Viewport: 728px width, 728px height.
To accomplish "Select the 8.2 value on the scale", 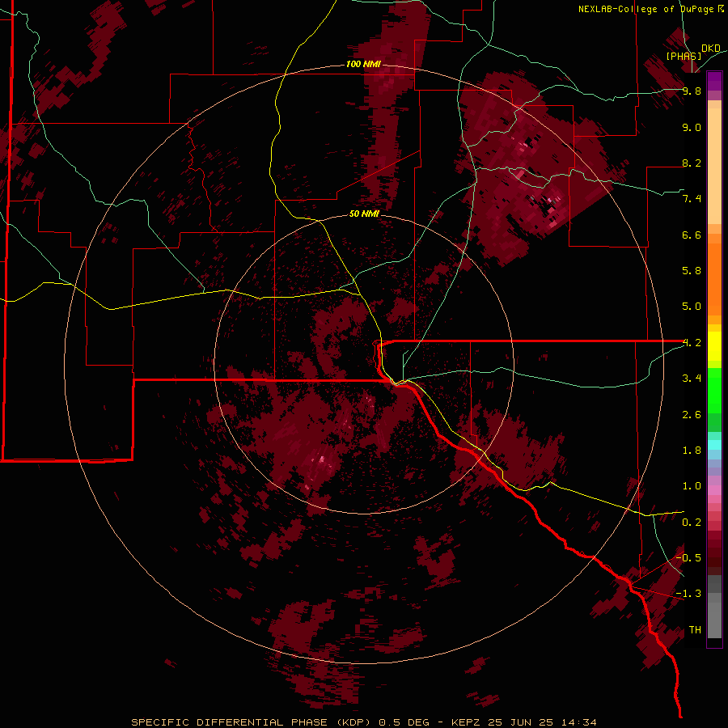I will tap(692, 163).
